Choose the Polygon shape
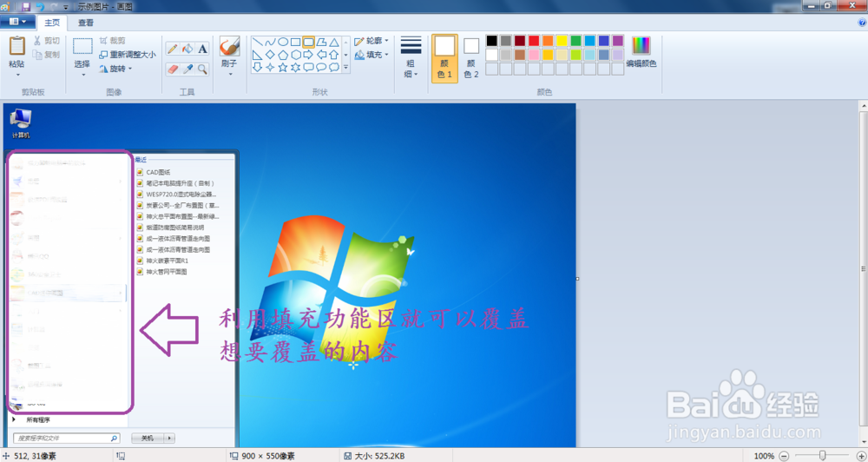This screenshot has height=462, width=868. coord(321,42)
